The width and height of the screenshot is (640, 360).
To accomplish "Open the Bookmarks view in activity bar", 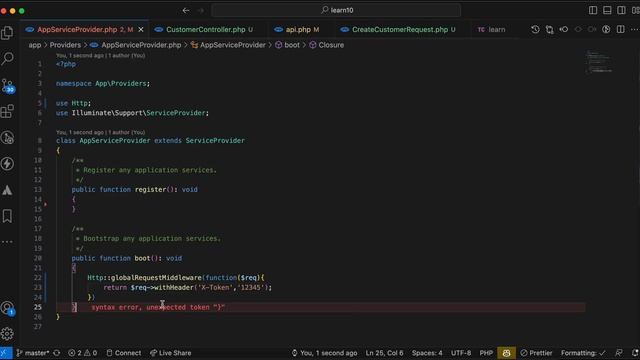I will (7, 216).
